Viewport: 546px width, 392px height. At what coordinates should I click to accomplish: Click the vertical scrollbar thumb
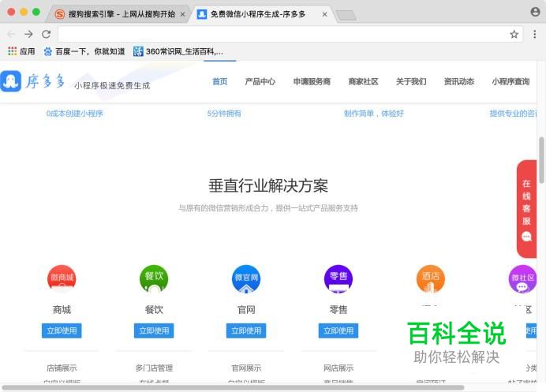point(541,160)
